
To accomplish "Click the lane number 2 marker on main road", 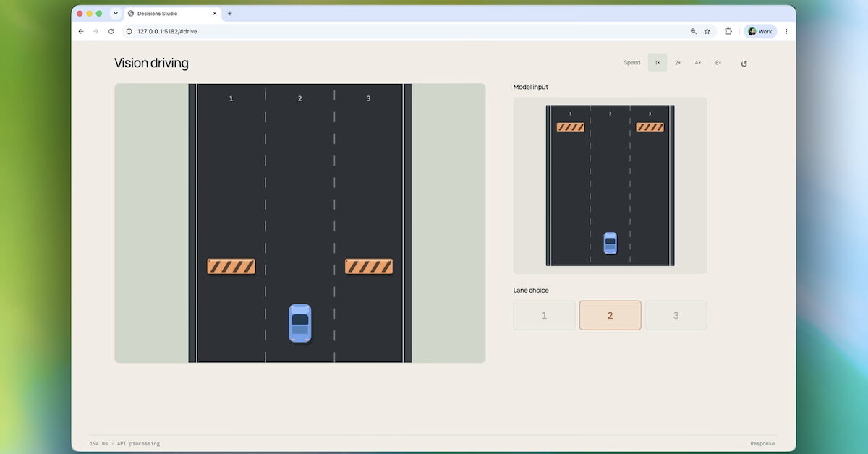I will coord(299,98).
